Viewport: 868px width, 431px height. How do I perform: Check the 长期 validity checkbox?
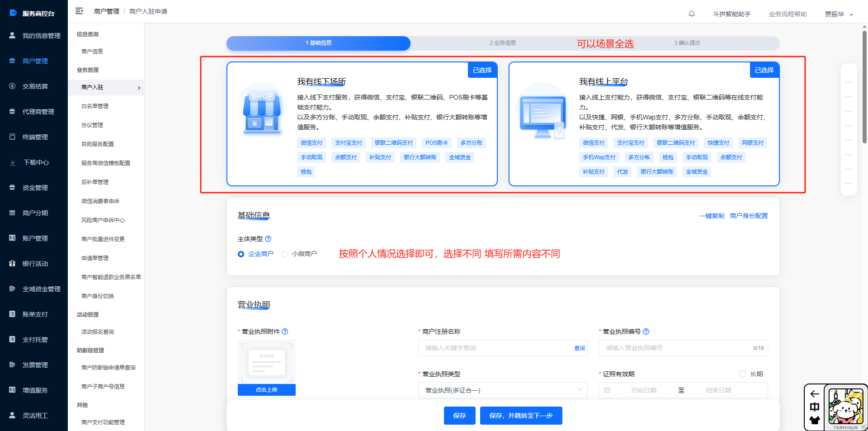(x=742, y=374)
